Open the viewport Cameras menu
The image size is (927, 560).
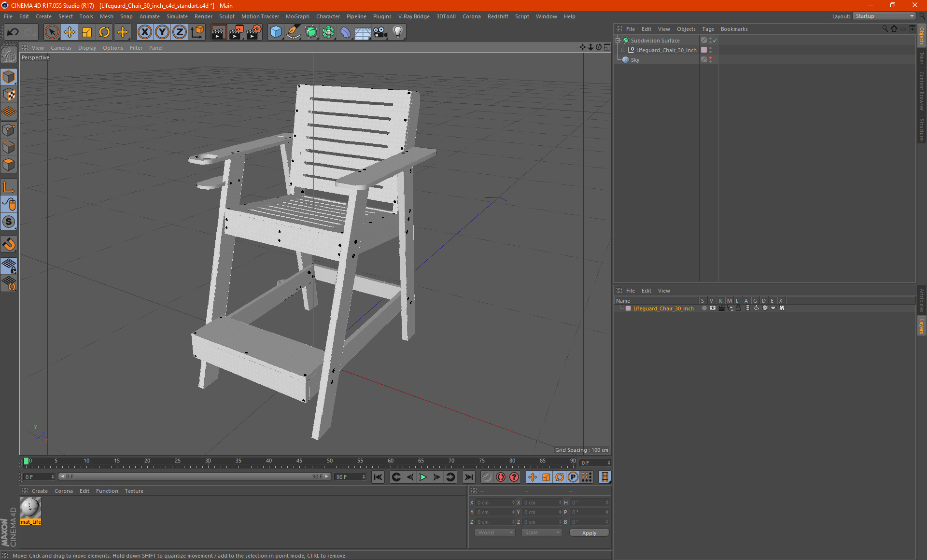(x=61, y=48)
